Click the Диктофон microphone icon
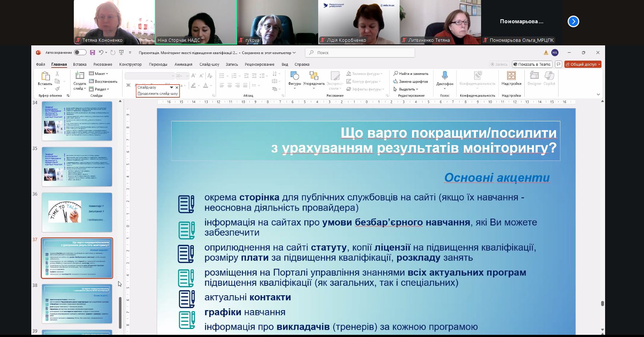Image resolution: width=644 pixels, height=337 pixels. tap(444, 76)
